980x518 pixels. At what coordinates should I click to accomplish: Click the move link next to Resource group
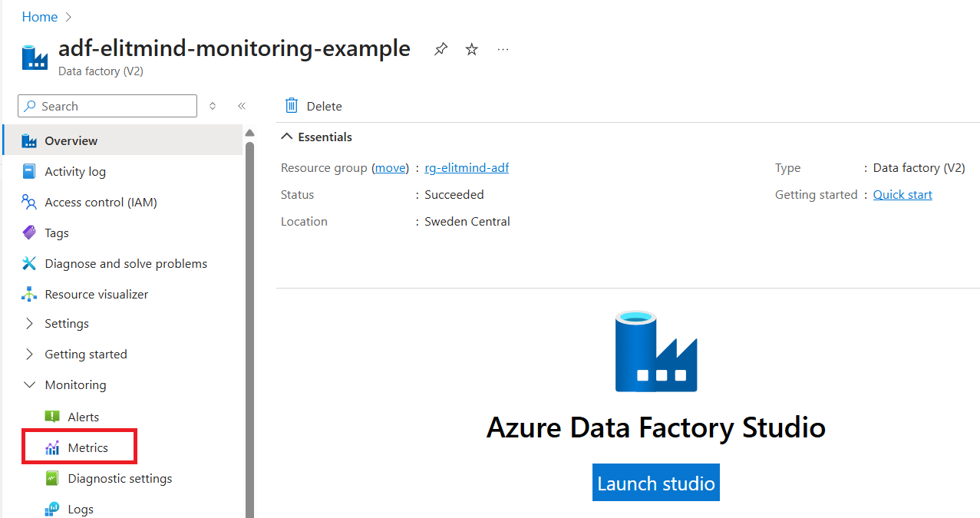click(390, 167)
